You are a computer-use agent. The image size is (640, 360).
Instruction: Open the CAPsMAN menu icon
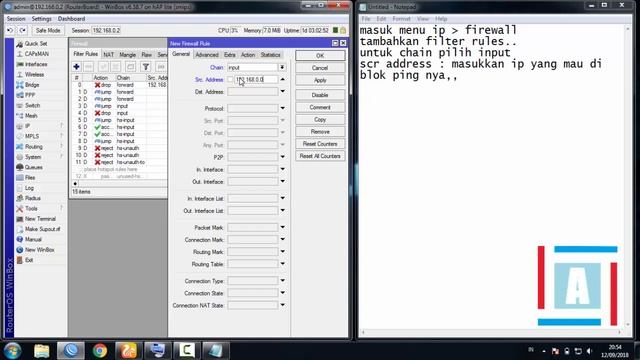tap(19, 54)
